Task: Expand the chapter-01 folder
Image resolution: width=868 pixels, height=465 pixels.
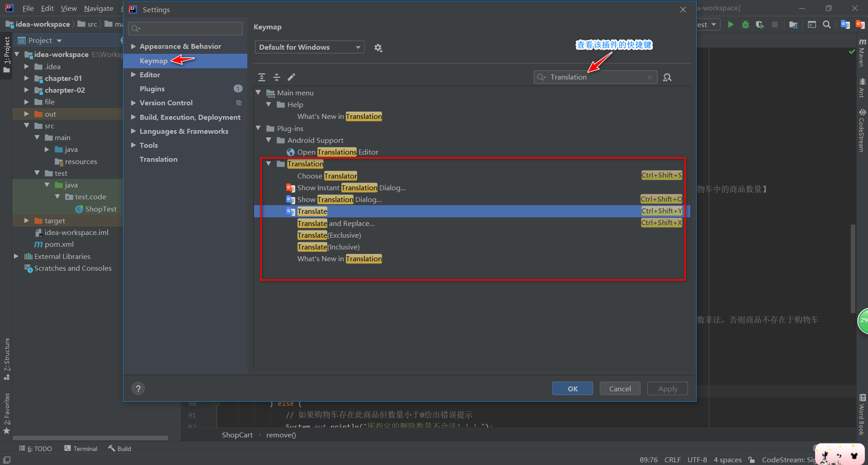Action: tap(26, 78)
